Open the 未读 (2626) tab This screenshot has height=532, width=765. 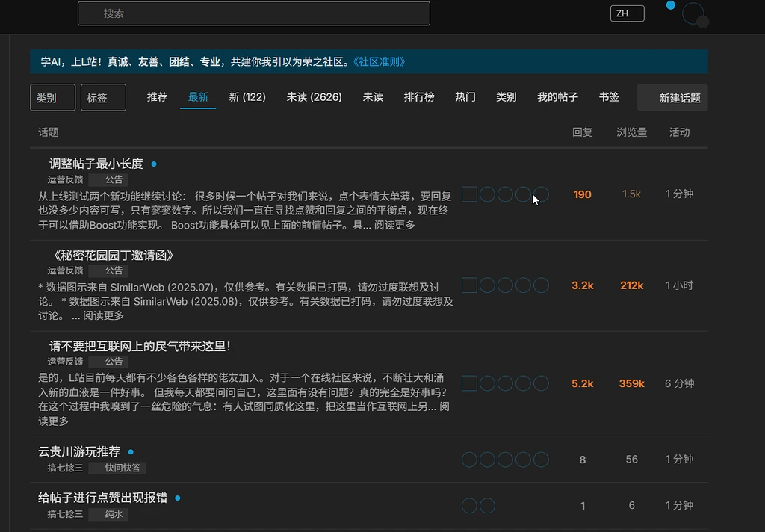(x=315, y=97)
